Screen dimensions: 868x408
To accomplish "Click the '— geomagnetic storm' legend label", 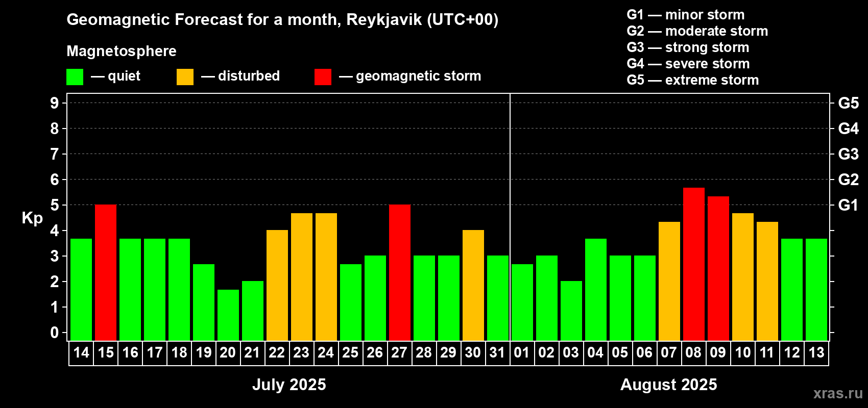I will coord(410,76).
